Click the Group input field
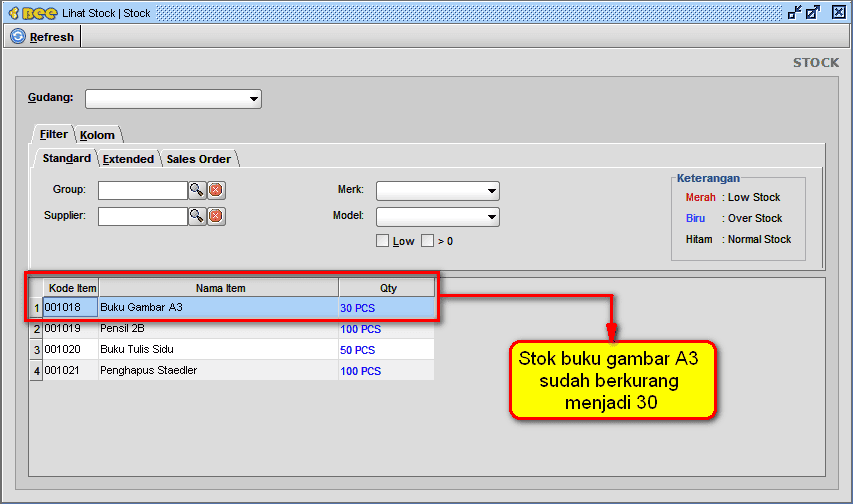Image resolution: width=853 pixels, height=504 pixels. [143, 190]
